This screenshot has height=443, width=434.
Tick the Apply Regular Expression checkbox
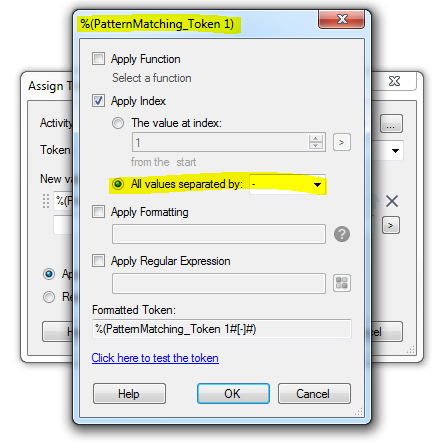click(x=98, y=260)
